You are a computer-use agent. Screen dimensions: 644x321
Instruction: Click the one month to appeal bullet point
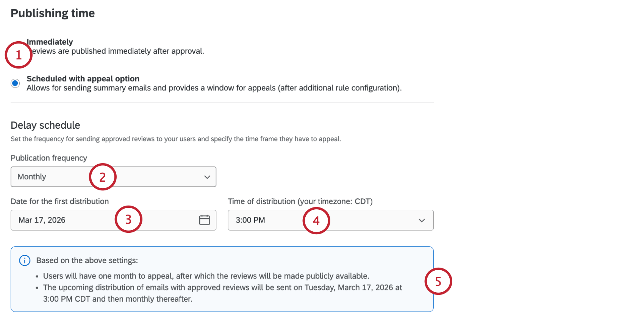click(x=206, y=276)
